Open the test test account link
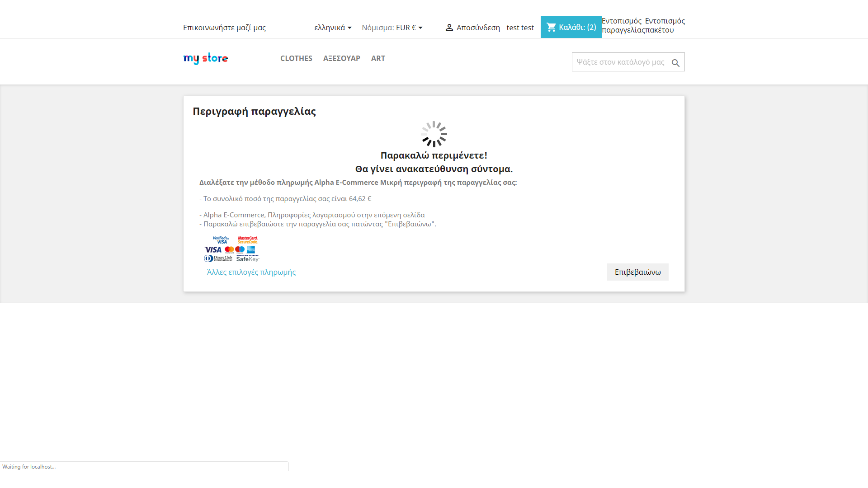 (520, 28)
